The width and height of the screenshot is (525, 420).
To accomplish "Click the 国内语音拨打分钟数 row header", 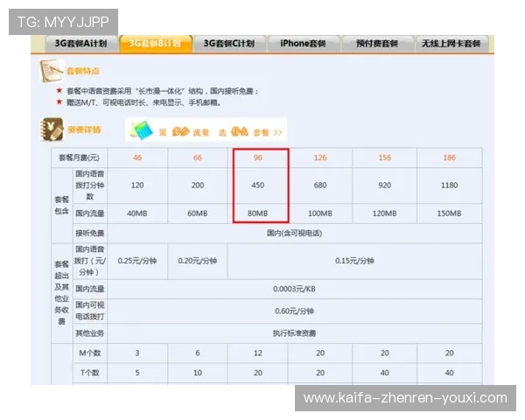I will tap(90, 185).
